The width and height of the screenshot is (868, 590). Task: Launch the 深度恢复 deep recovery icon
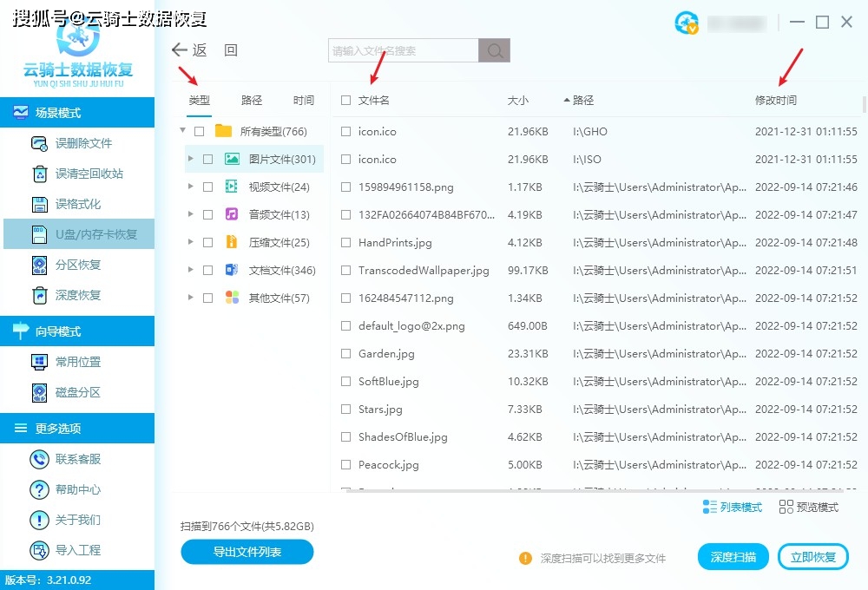click(39, 296)
